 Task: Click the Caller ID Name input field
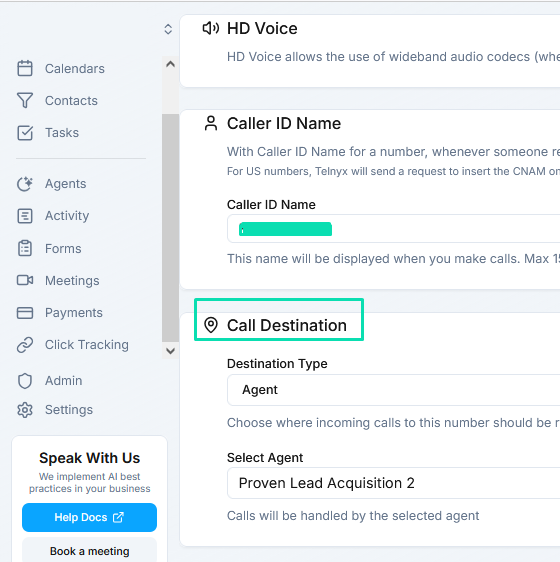[393, 229]
